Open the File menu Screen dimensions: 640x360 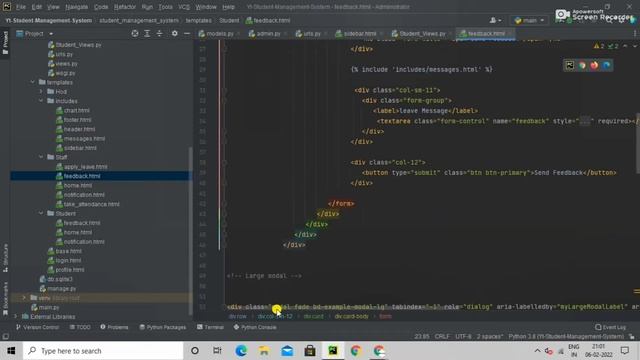[x=21, y=7]
